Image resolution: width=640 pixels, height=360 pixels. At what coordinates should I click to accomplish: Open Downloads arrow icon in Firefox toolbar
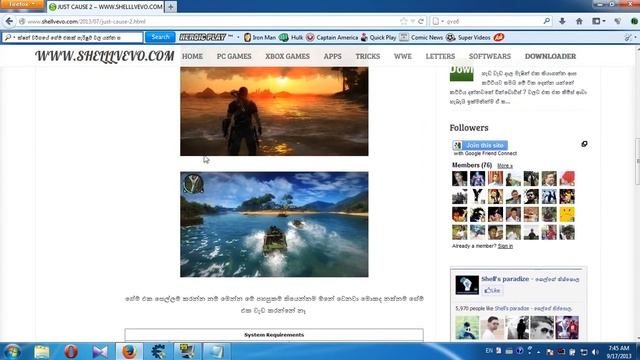(562, 21)
